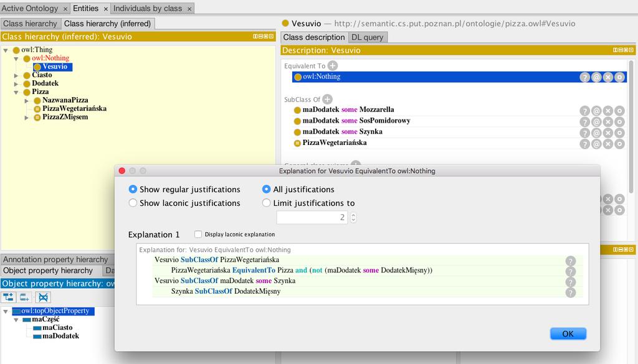
Task: Collapse the Pizza class node
Action: tap(16, 92)
